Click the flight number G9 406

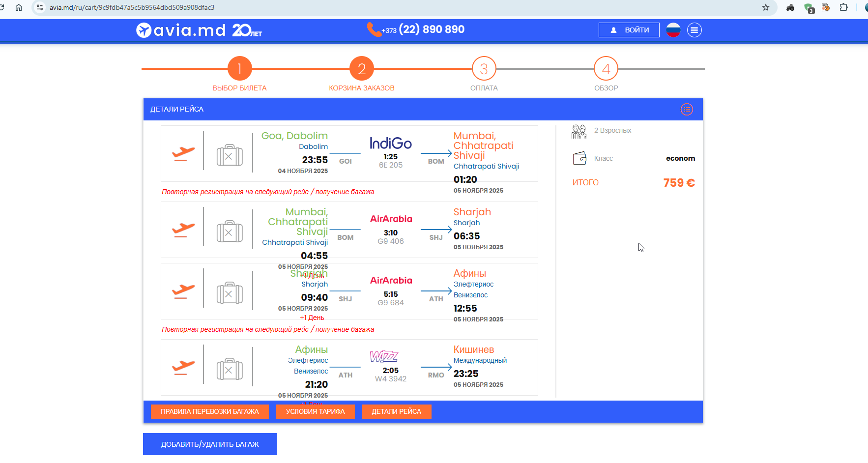[x=391, y=241]
